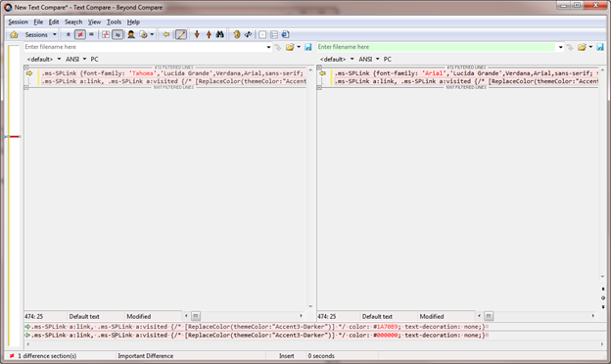Click left Enter filename here field
Viewport: 611px width, 364px height.
[x=145, y=47]
